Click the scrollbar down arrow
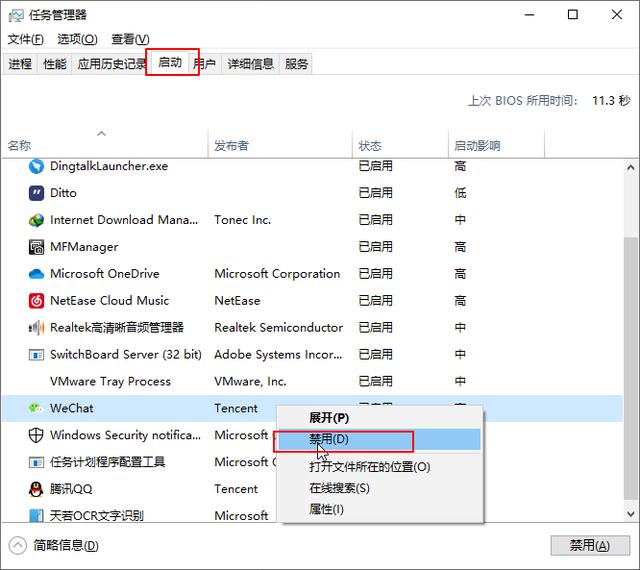640x570 pixels. (x=631, y=514)
